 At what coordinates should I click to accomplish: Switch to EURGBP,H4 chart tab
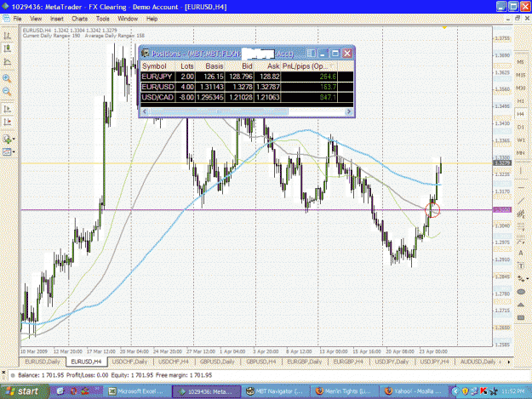[x=348, y=362]
